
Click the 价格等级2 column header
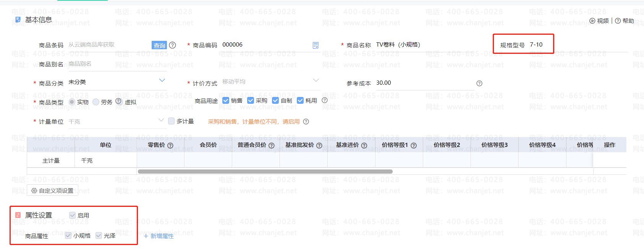point(447,145)
